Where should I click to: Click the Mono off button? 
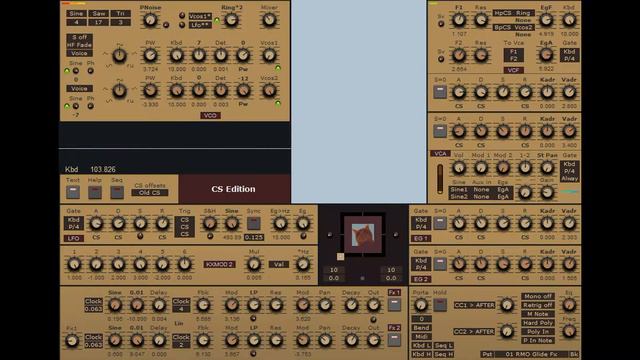pyautogui.click(x=538, y=296)
